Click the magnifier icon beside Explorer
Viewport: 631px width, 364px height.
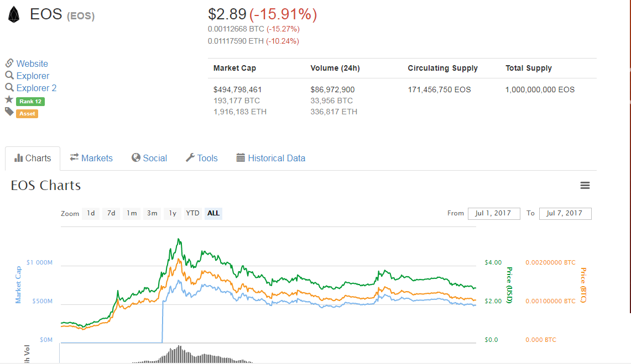9,75
